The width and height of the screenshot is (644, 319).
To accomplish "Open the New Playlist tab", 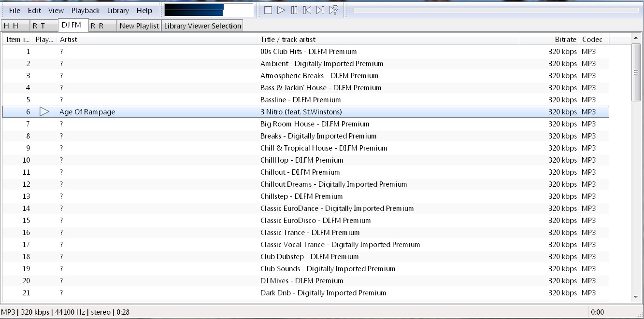I will [139, 26].
